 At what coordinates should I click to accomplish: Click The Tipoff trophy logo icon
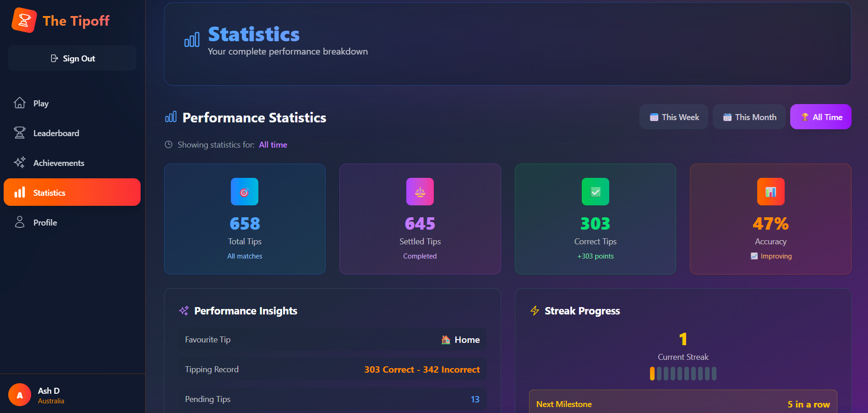(x=24, y=20)
